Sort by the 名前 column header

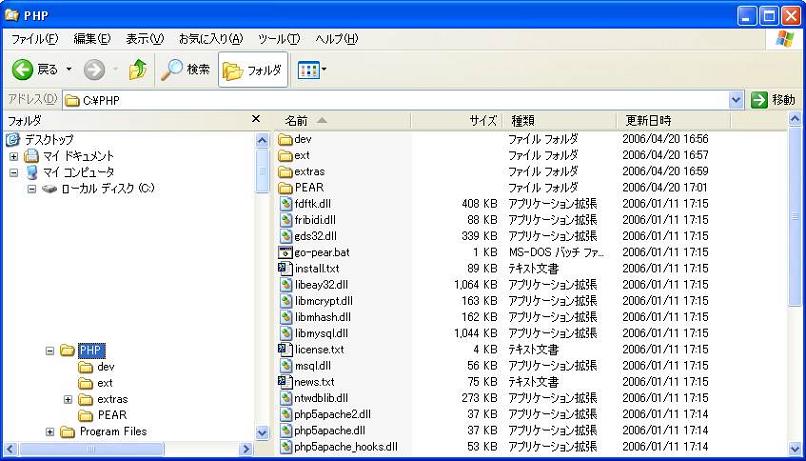342,121
